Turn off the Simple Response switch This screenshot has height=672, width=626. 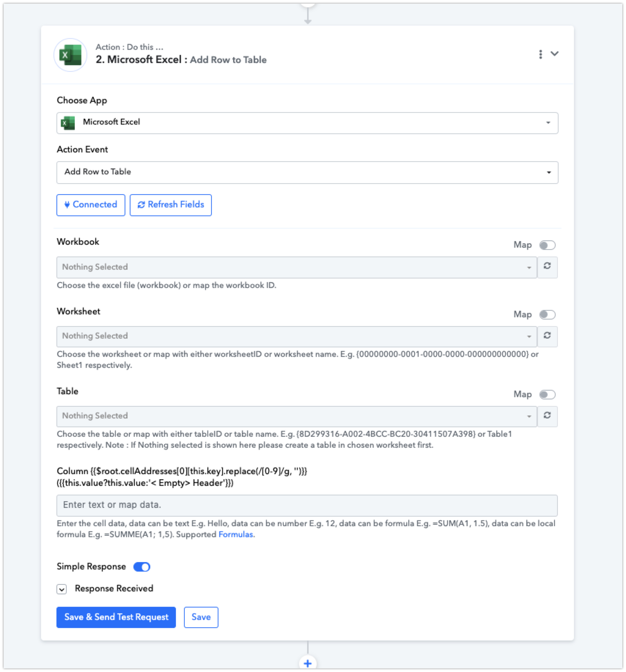(142, 567)
